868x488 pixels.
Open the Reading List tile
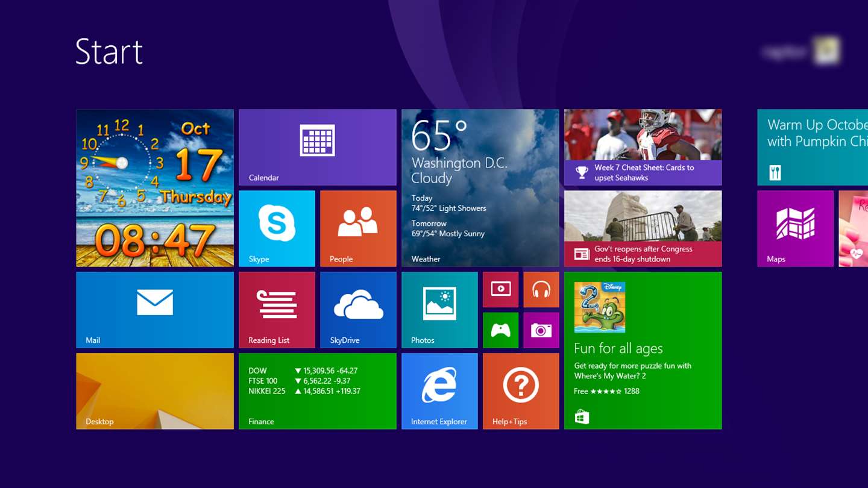click(x=277, y=310)
